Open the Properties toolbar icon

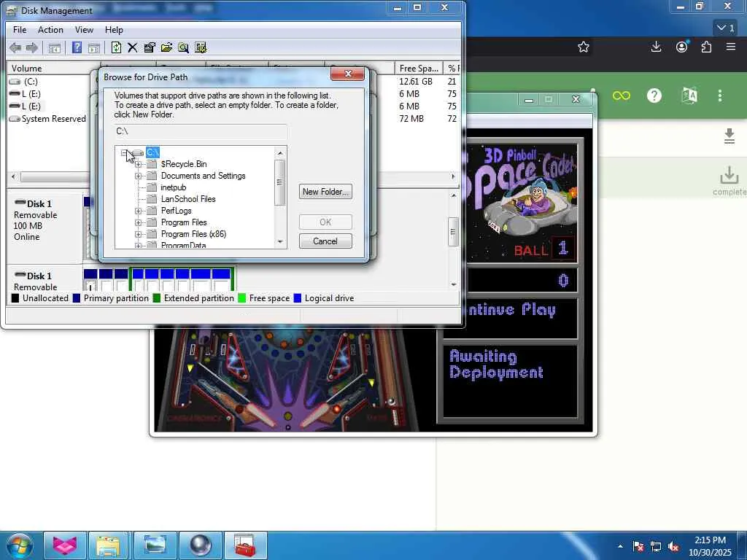[x=150, y=47]
